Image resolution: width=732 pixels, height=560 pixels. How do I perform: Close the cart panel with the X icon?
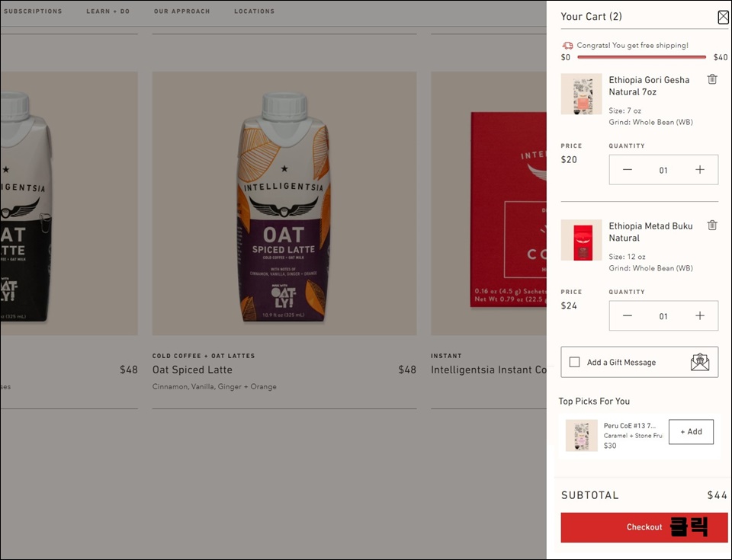pyautogui.click(x=723, y=18)
